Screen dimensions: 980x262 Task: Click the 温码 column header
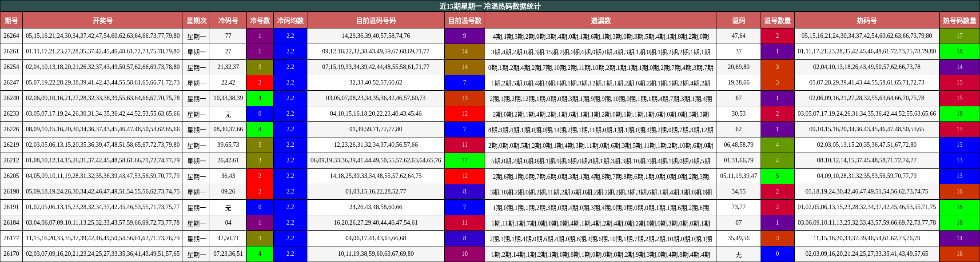[739, 20]
